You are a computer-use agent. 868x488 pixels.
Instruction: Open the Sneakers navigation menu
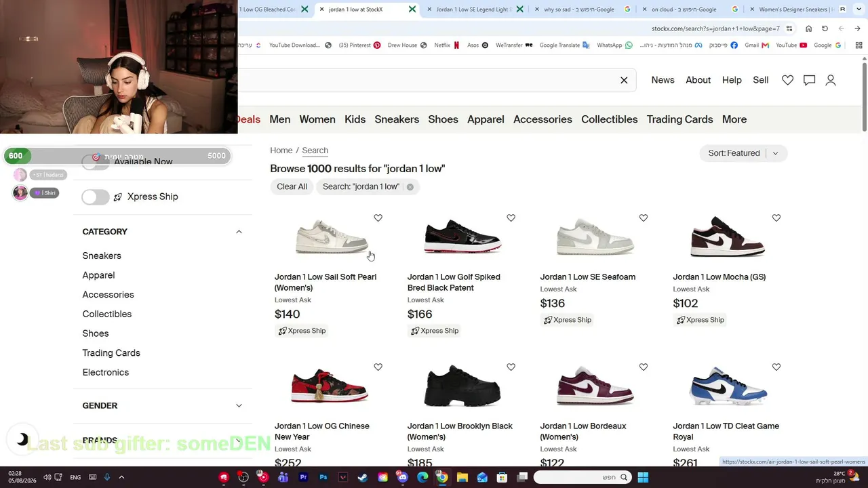coord(397,119)
